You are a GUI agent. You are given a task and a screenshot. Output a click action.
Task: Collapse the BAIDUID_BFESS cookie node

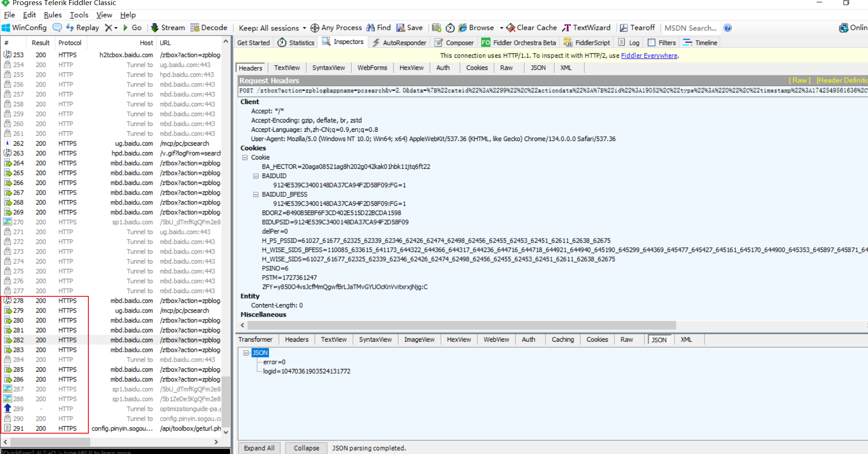(x=255, y=194)
